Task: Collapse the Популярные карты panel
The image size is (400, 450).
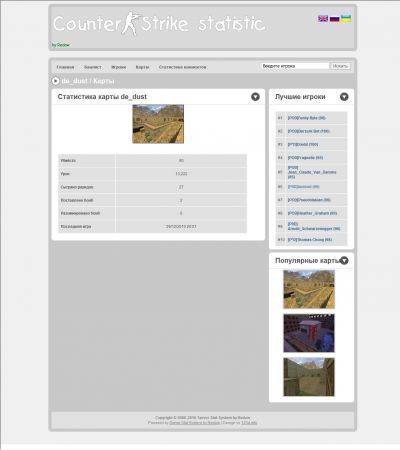Action: (x=344, y=261)
